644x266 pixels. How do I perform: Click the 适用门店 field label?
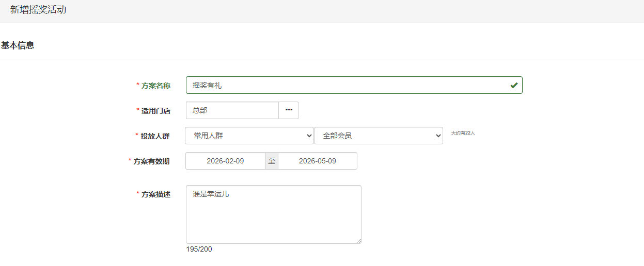[x=155, y=111]
